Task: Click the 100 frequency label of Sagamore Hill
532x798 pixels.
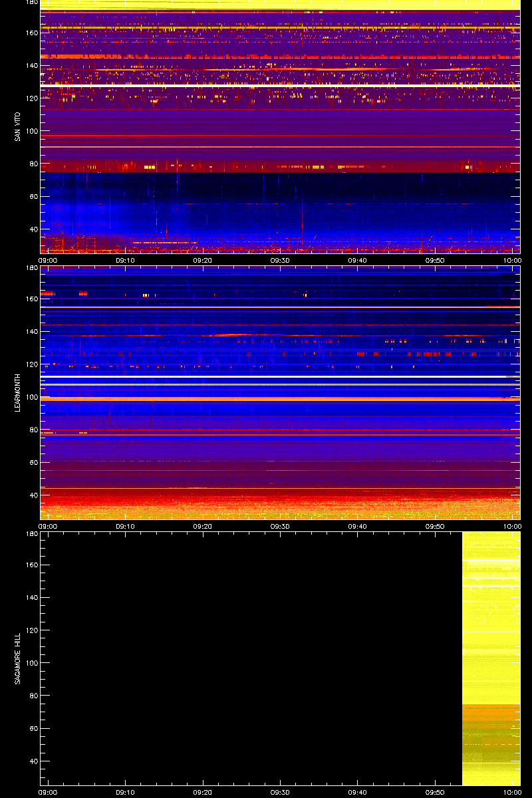Action: point(31,663)
